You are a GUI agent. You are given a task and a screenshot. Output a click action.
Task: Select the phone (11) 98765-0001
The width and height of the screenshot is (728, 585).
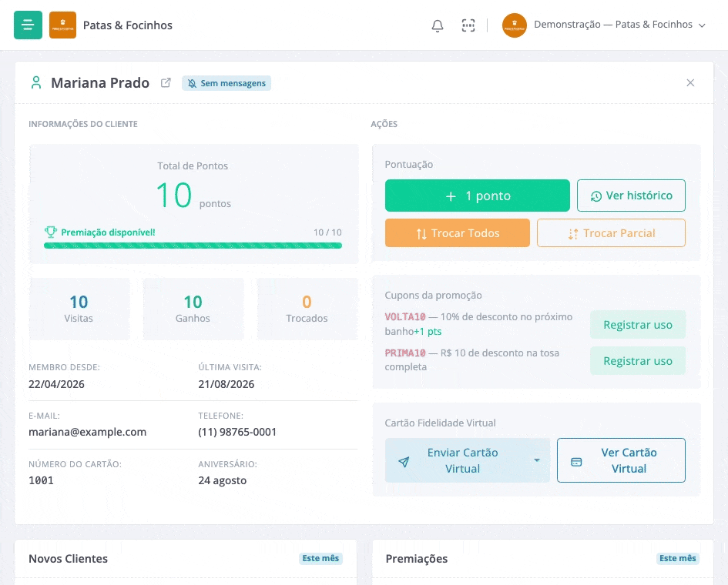(x=237, y=432)
